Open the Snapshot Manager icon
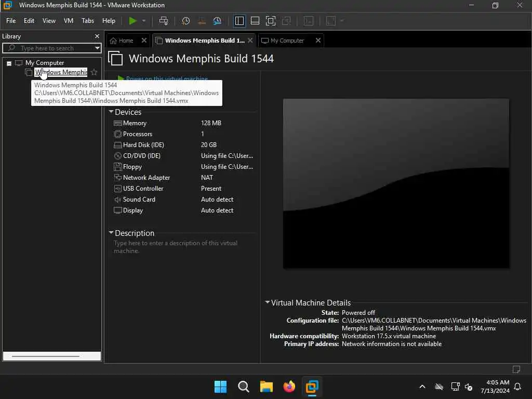The height and width of the screenshot is (399, 532). 217,21
